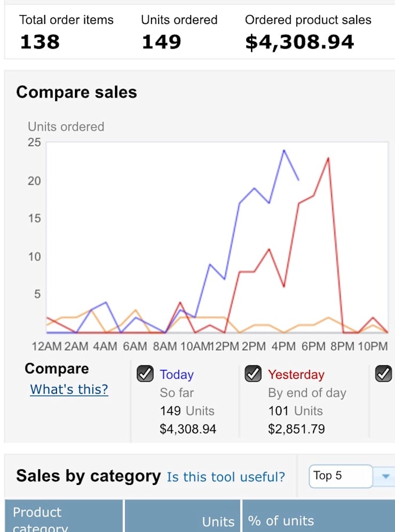This screenshot has width=395, height=532.
Task: Click the blue Today line's highest peak
Action: (x=284, y=150)
